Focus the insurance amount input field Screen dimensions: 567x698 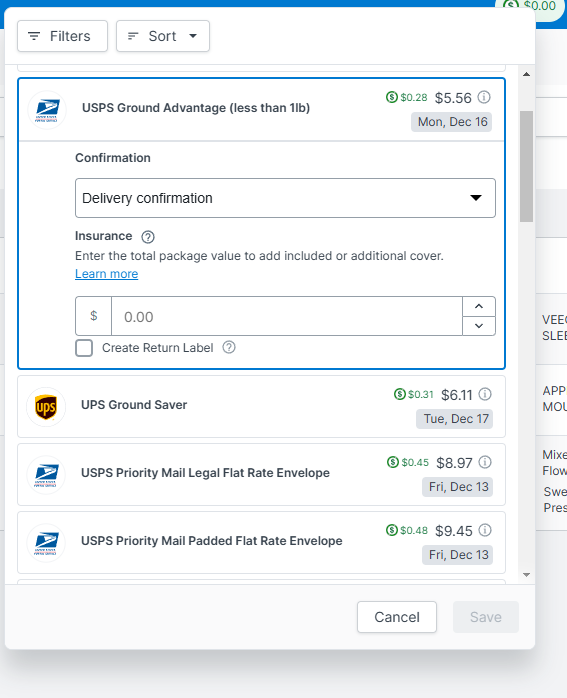pos(287,316)
